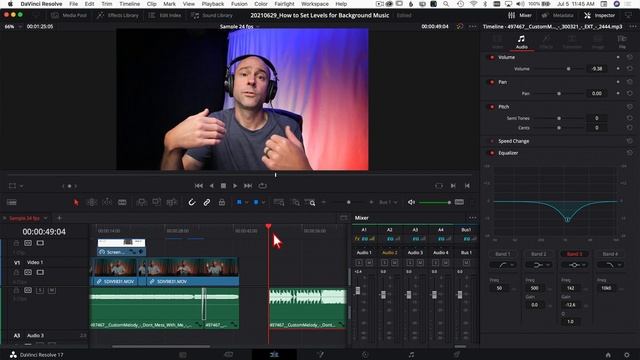Screen dimensions: 640x360
Task: Toggle the Mixer panel button in header
Action: tap(520, 16)
